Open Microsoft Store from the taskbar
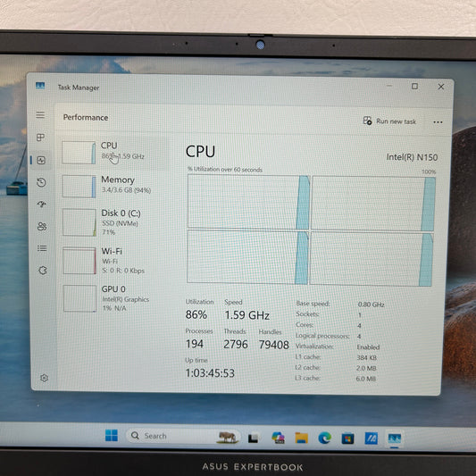476x476 pixels. (347, 438)
